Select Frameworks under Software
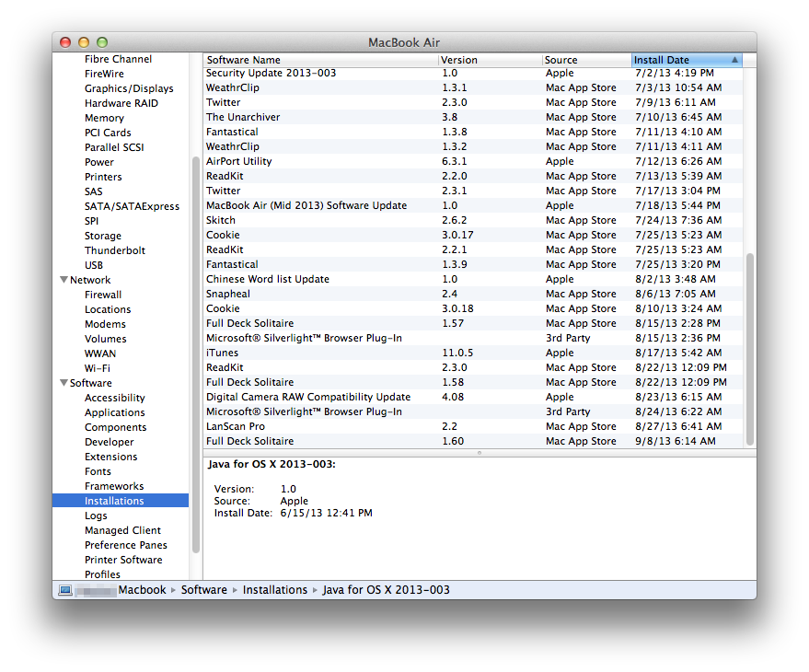Image resolution: width=809 pixels, height=672 pixels. click(114, 486)
